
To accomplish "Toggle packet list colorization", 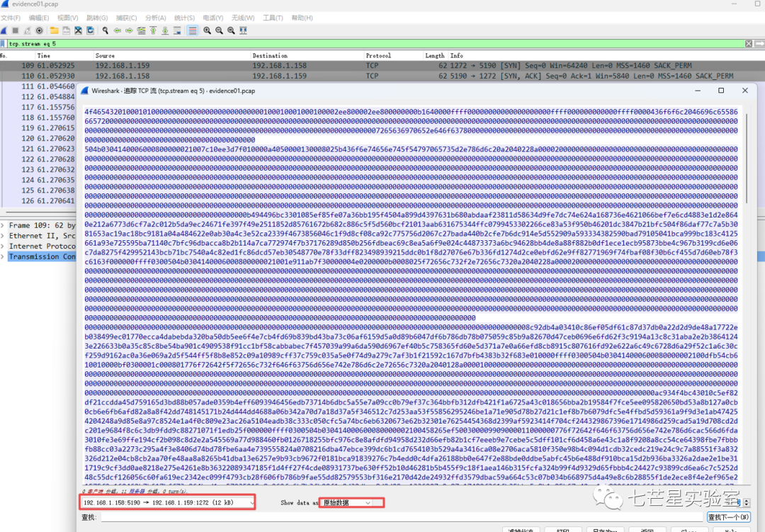I will click(193, 30).
